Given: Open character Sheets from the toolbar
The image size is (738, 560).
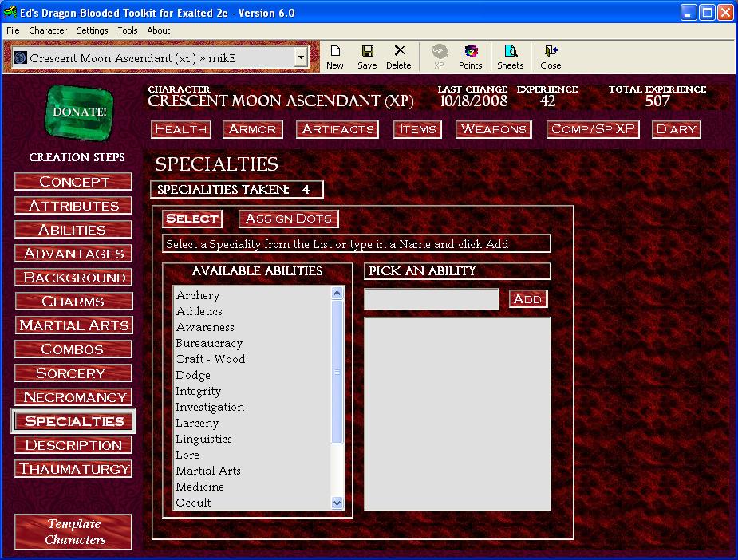Looking at the screenshot, I should pyautogui.click(x=511, y=57).
